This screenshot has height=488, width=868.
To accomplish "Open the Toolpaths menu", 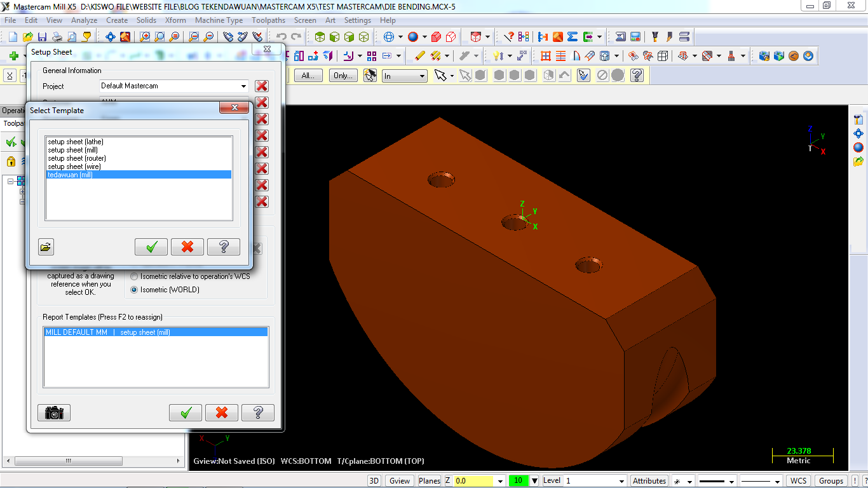I will [x=268, y=20].
